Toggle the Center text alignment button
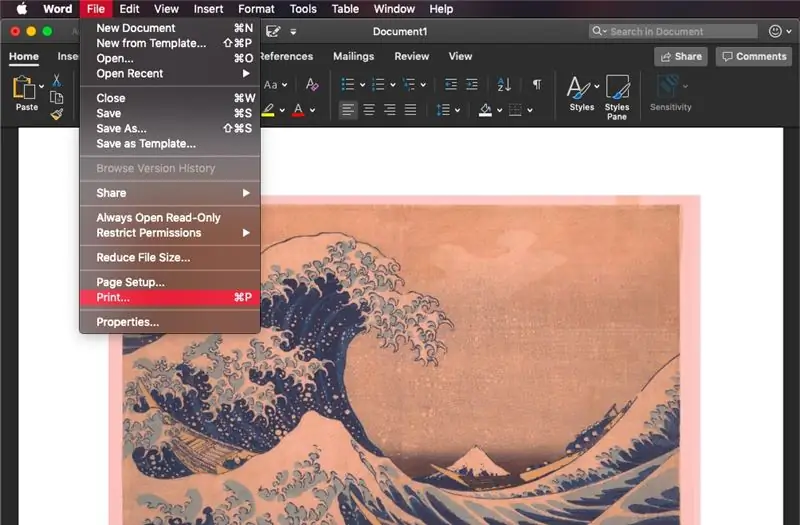Image resolution: width=800 pixels, height=525 pixels. tap(369, 110)
